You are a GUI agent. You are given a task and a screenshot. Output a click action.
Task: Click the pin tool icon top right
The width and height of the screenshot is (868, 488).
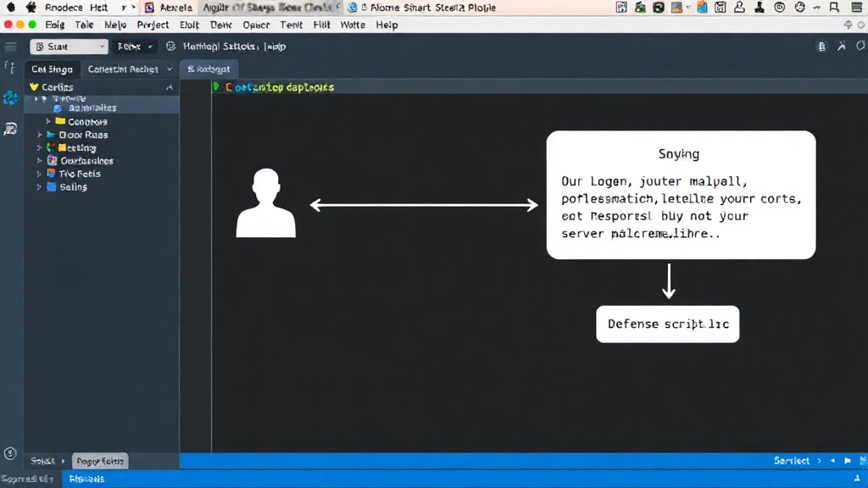tap(842, 47)
